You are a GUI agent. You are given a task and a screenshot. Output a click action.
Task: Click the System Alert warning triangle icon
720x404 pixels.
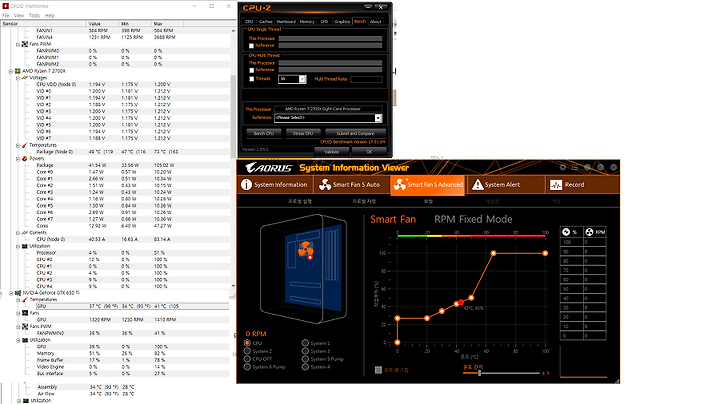pos(478,185)
